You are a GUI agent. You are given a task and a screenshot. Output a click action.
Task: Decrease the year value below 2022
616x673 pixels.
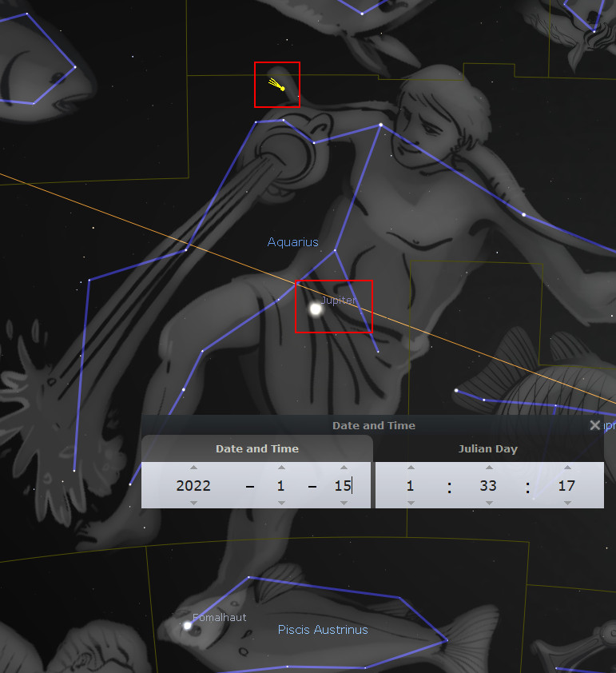[193, 503]
